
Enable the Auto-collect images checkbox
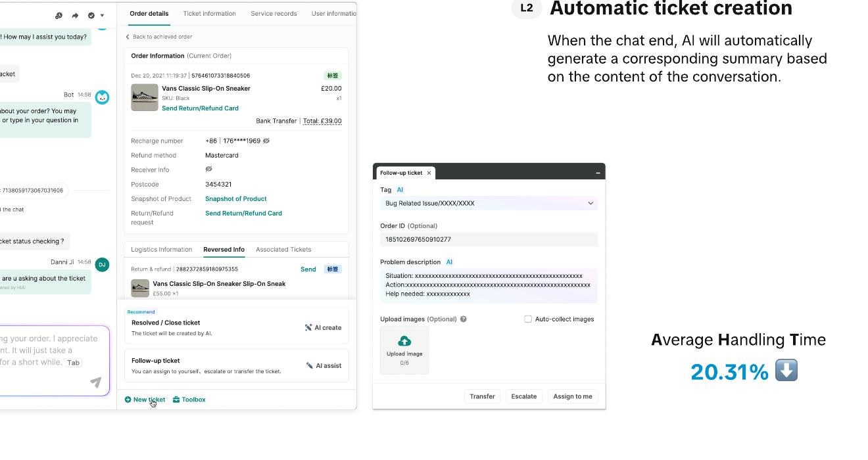(x=527, y=319)
